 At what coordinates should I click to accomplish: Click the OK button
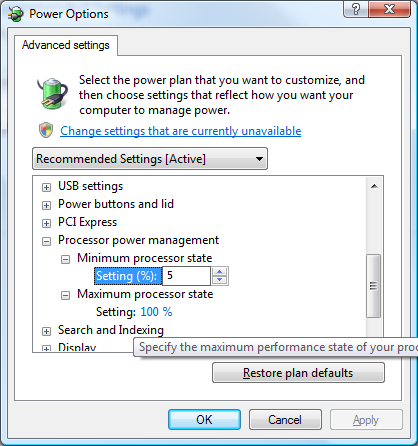[204, 420]
